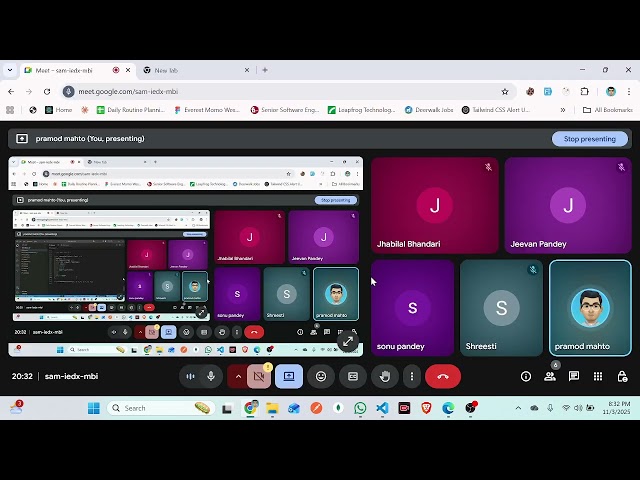Open the site information icon in address bar
Image resolution: width=640 pixels, height=480 pixels.
[69, 91]
